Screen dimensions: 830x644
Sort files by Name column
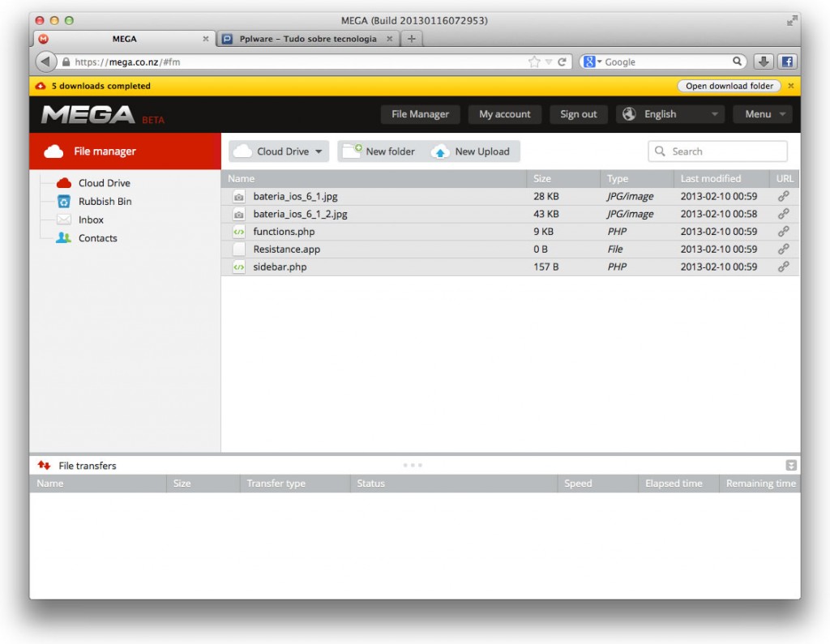coord(374,179)
